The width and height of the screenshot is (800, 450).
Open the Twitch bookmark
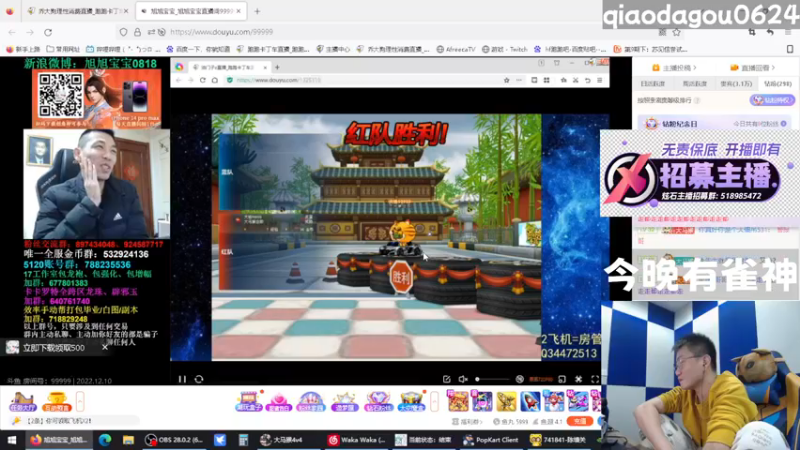coord(504,49)
